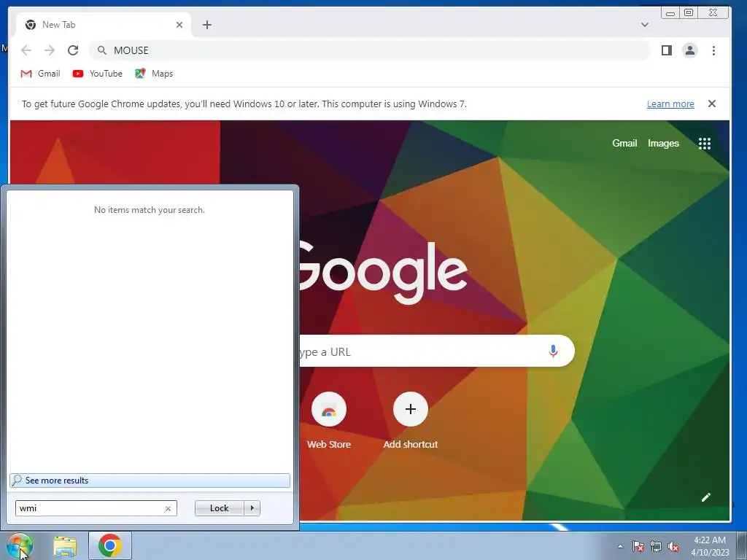Click See more results in Start menu
The width and height of the screenshot is (747, 560).
(x=150, y=481)
